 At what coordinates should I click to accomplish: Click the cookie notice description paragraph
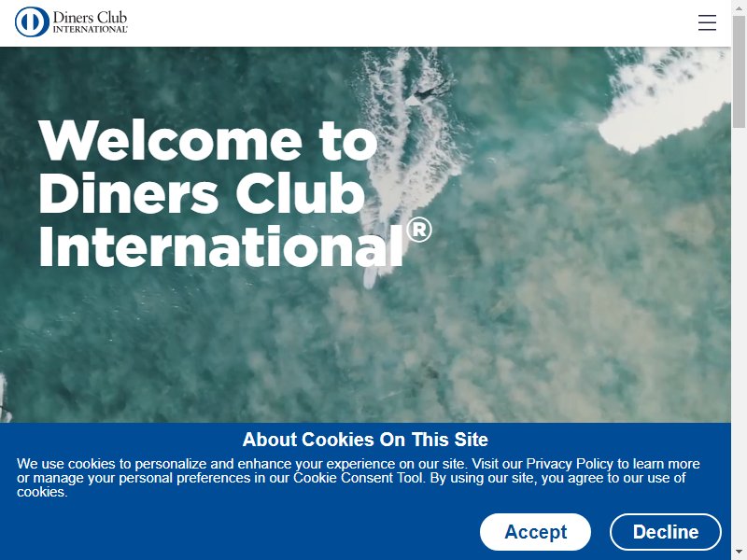click(359, 478)
